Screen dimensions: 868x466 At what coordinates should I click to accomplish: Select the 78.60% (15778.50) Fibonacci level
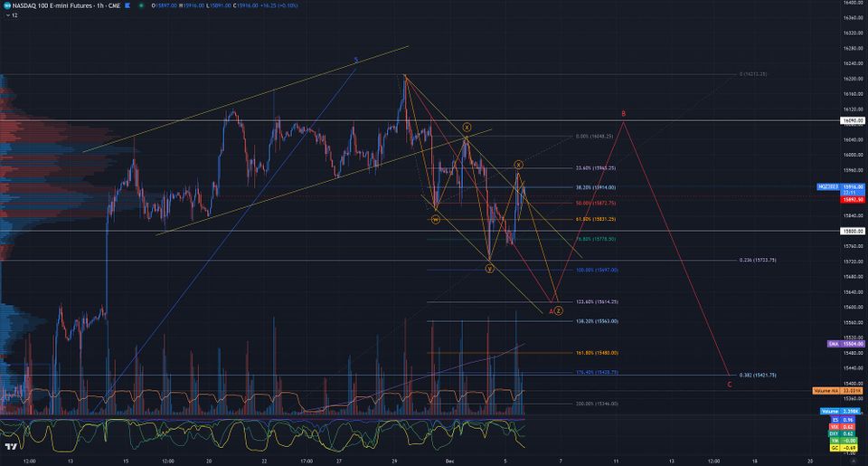point(596,240)
